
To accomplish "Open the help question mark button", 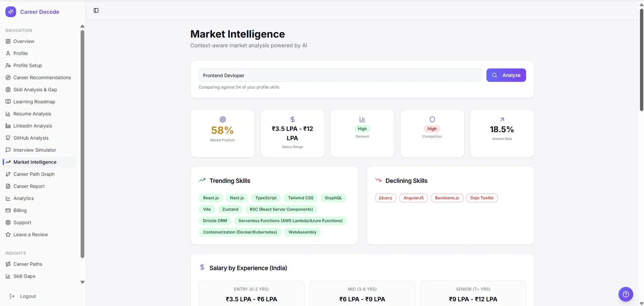I will (626, 294).
